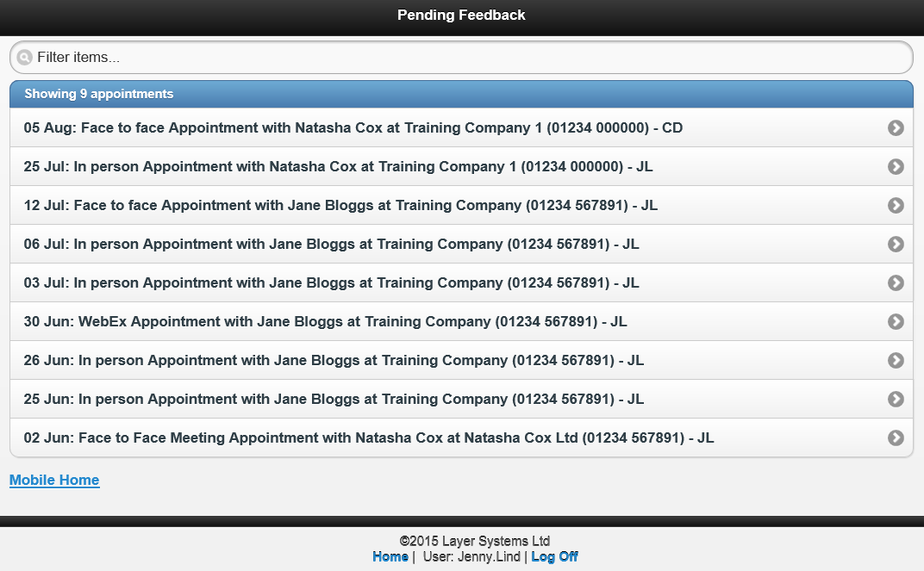924x571 pixels.
Task: Focus the Filter items search field
Action: [461, 57]
